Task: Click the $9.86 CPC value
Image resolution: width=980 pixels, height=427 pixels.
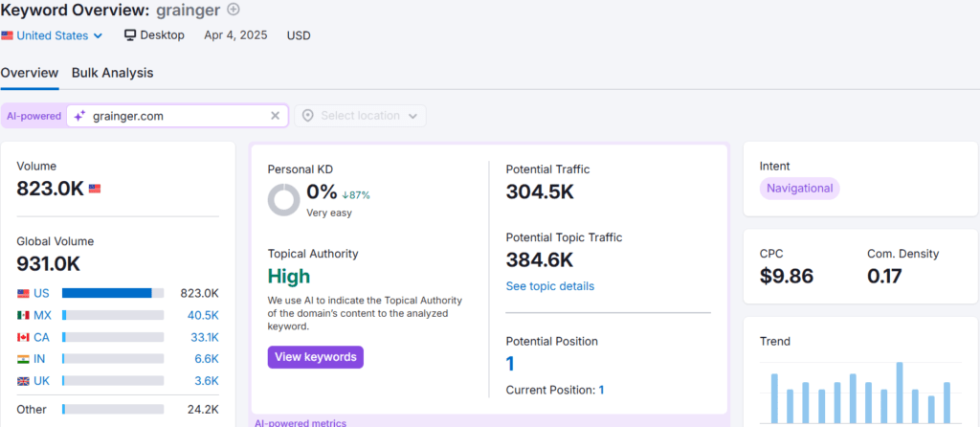Action: coord(787,276)
